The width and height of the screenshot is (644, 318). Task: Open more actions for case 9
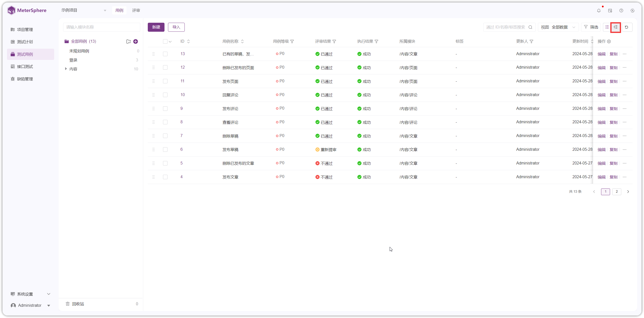point(625,109)
